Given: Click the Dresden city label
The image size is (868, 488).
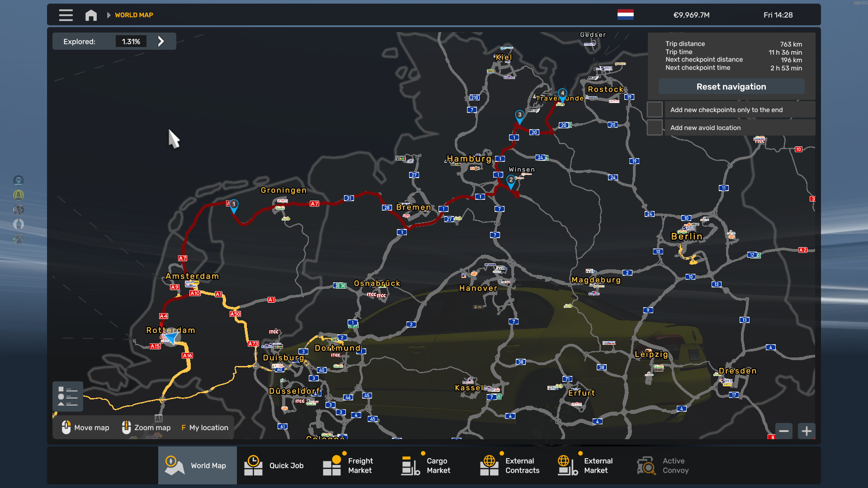Looking at the screenshot, I should click(x=737, y=371).
